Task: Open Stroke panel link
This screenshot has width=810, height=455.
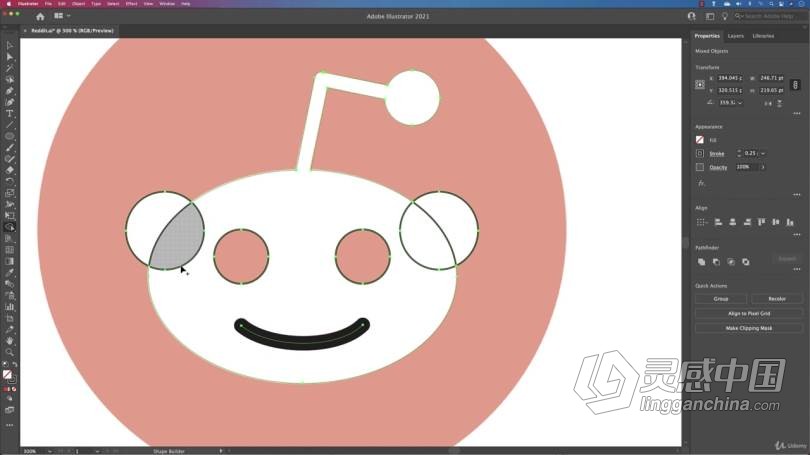Action: tap(716, 154)
